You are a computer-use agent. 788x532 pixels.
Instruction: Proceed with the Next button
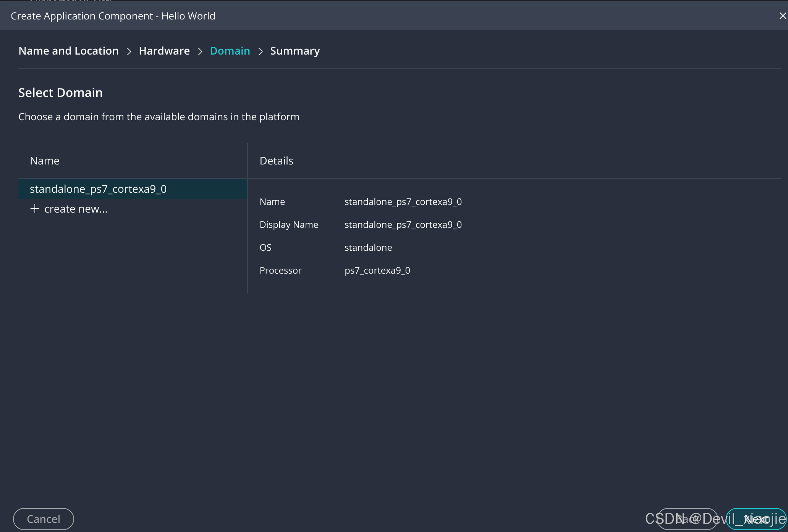pyautogui.click(x=756, y=519)
